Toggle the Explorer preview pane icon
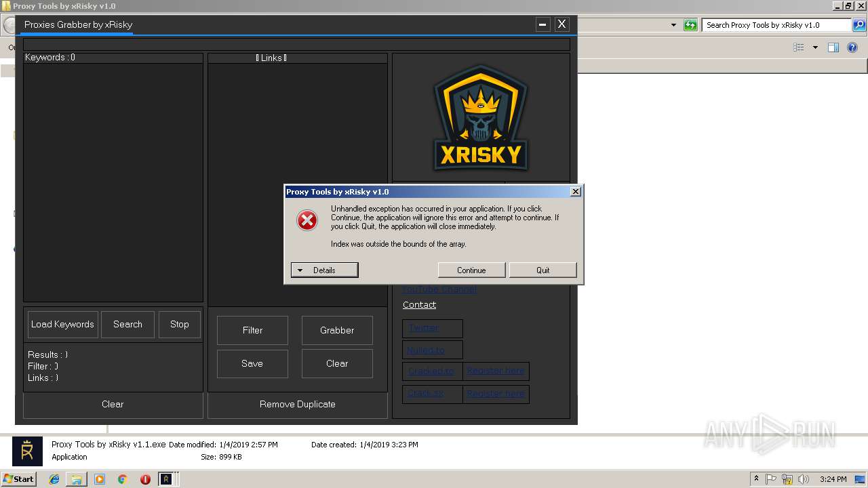868x488 pixels. (833, 47)
